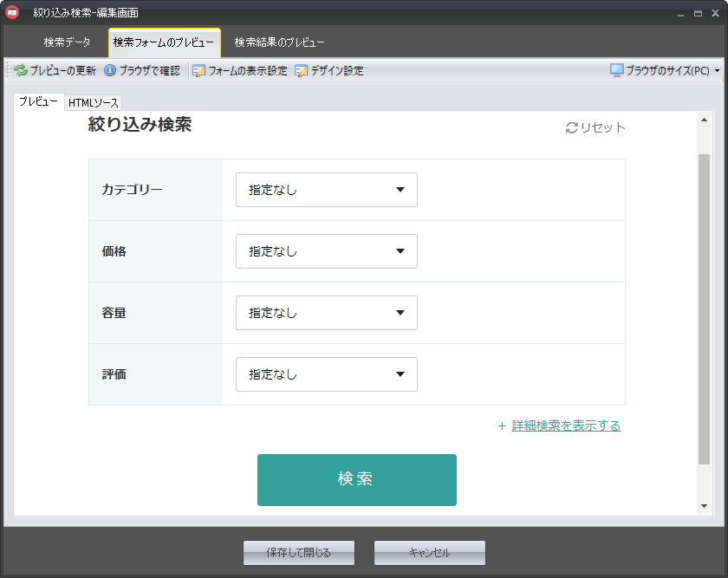Click the 保存して閉じる button
728x578 pixels.
(x=298, y=552)
